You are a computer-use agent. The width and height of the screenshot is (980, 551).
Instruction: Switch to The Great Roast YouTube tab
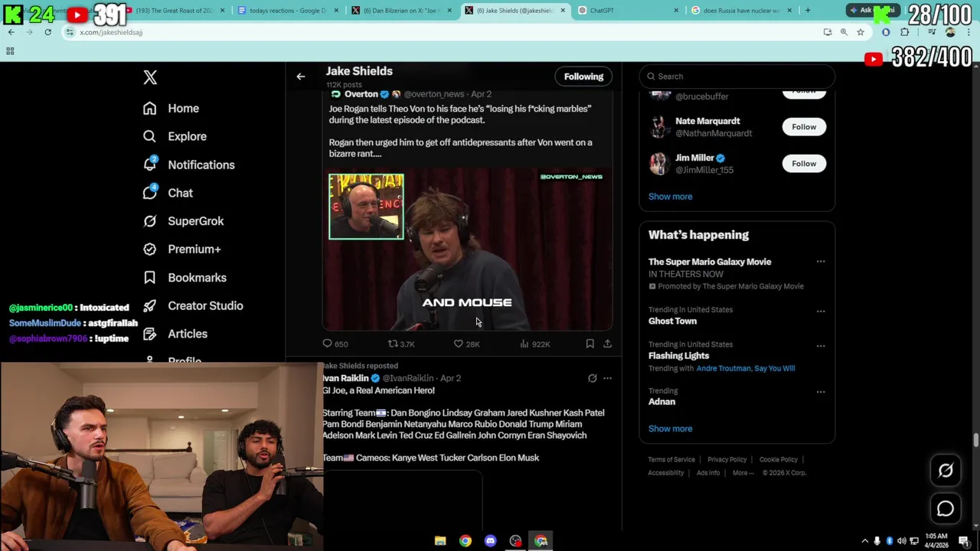point(175,11)
